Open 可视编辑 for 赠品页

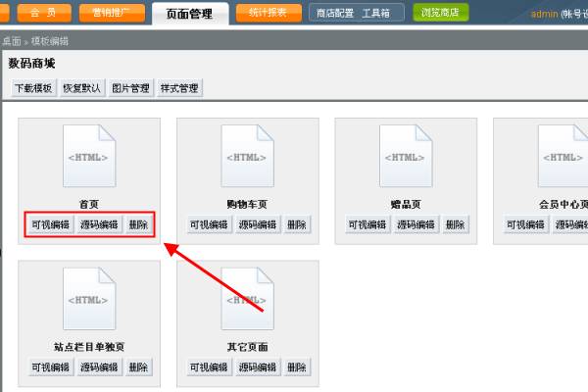367,224
